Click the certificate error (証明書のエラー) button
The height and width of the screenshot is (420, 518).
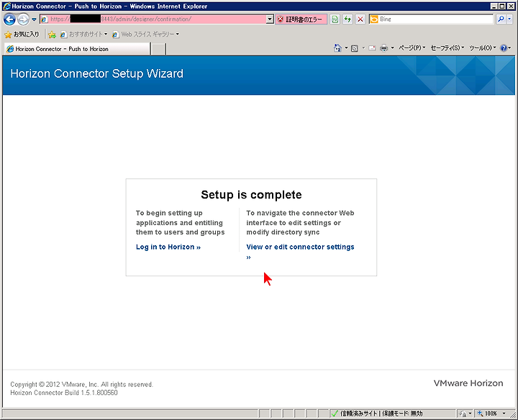click(x=301, y=19)
